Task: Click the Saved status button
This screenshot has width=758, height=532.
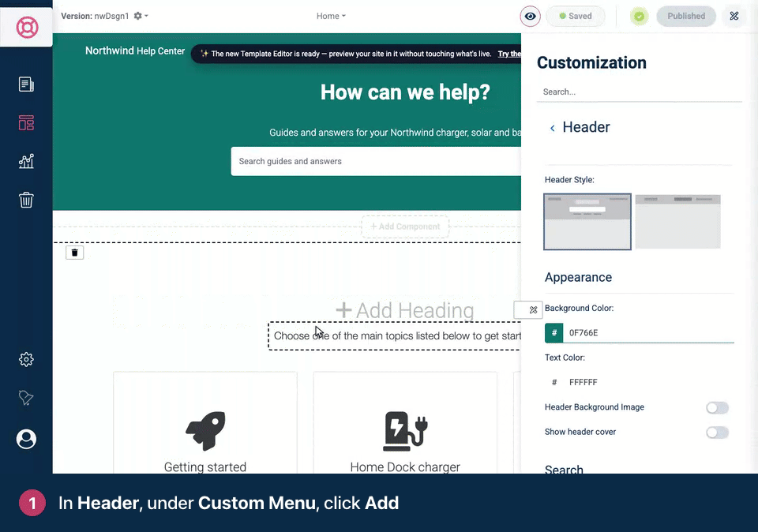Action: pyautogui.click(x=576, y=17)
